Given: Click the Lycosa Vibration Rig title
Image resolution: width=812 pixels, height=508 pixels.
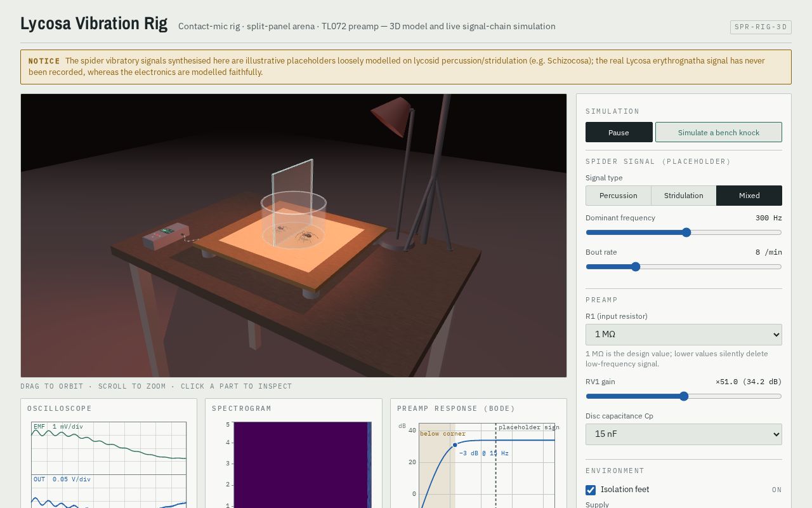Looking at the screenshot, I should (94, 23).
